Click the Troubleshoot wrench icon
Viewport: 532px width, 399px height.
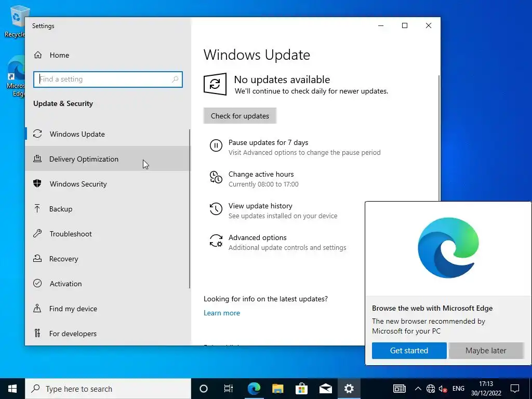[x=37, y=233]
